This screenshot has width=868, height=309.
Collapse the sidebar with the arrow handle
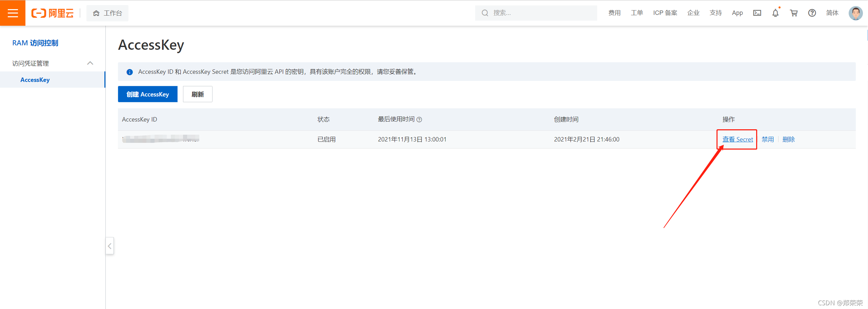[109, 246]
